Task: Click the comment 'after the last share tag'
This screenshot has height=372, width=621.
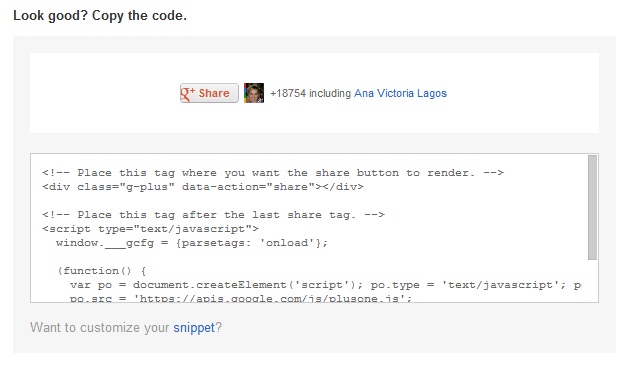Action: tap(213, 215)
